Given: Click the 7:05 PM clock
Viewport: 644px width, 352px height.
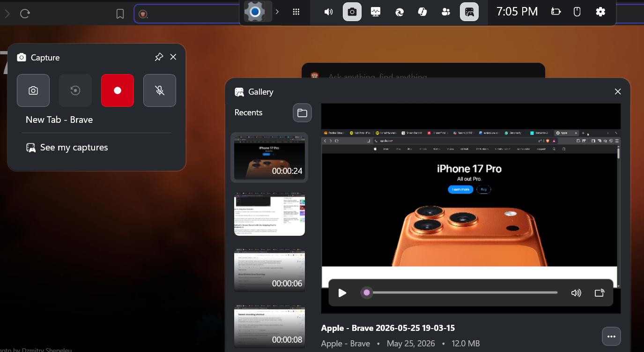Looking at the screenshot, I should tap(517, 12).
